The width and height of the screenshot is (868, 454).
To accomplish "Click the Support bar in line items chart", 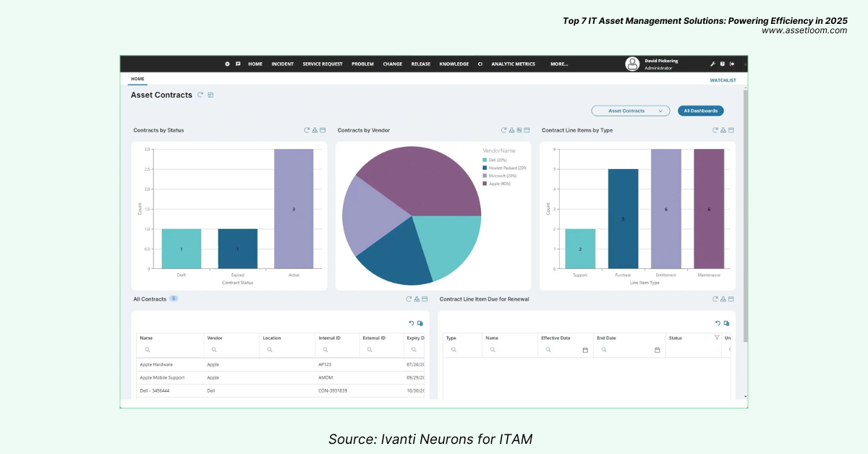I will 580,249.
